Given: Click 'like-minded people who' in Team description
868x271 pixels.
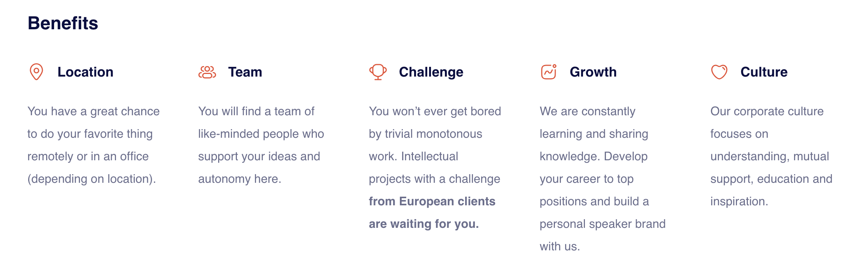Looking at the screenshot, I should [261, 134].
